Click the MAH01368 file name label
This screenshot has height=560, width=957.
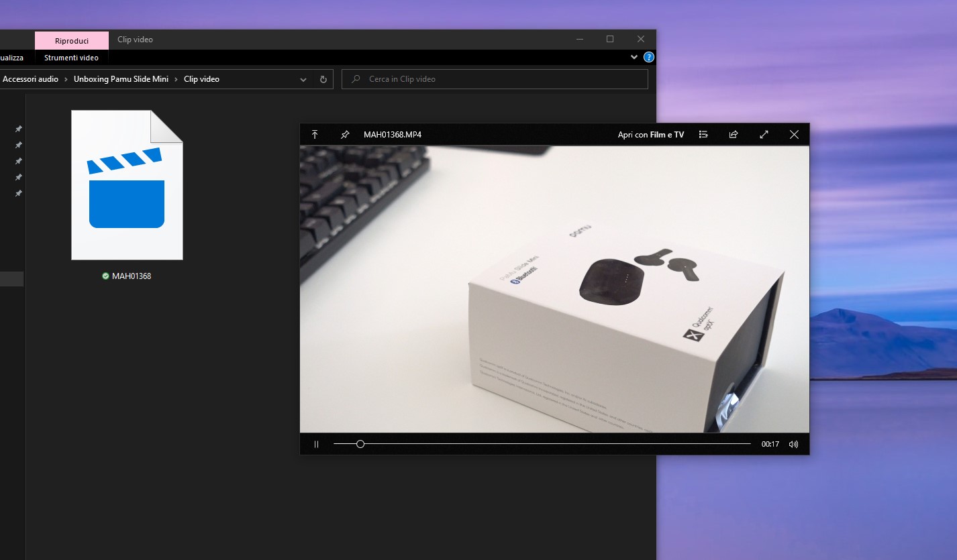coord(132,276)
